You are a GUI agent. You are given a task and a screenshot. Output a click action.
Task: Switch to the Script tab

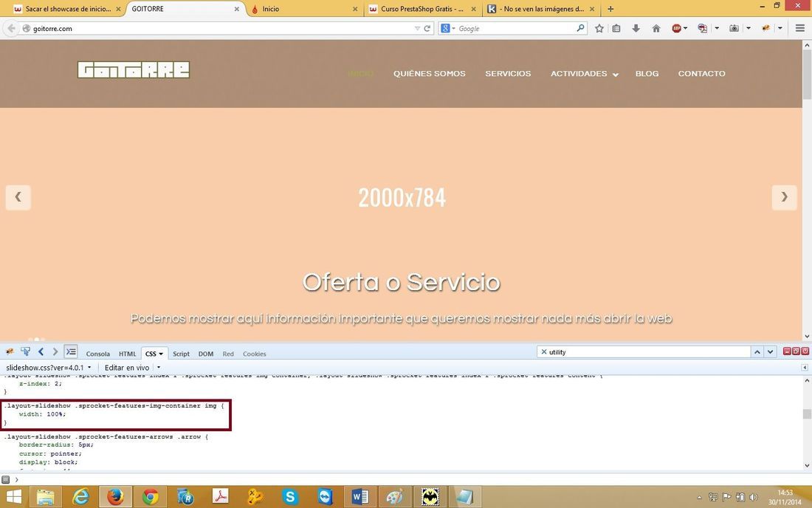coord(181,354)
